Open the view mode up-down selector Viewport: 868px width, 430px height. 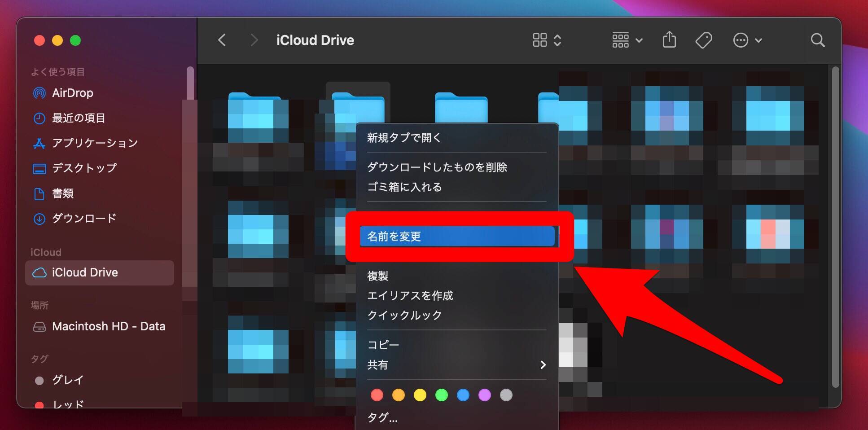557,40
